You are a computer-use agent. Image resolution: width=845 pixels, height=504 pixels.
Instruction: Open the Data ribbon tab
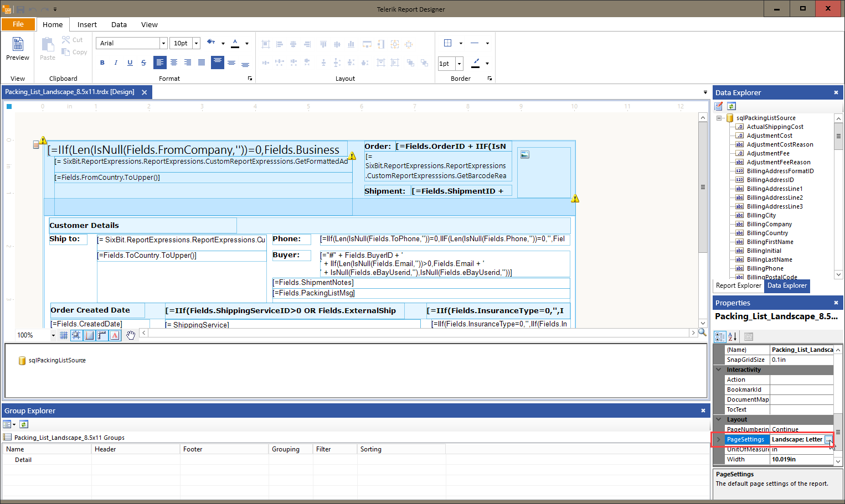(x=118, y=24)
